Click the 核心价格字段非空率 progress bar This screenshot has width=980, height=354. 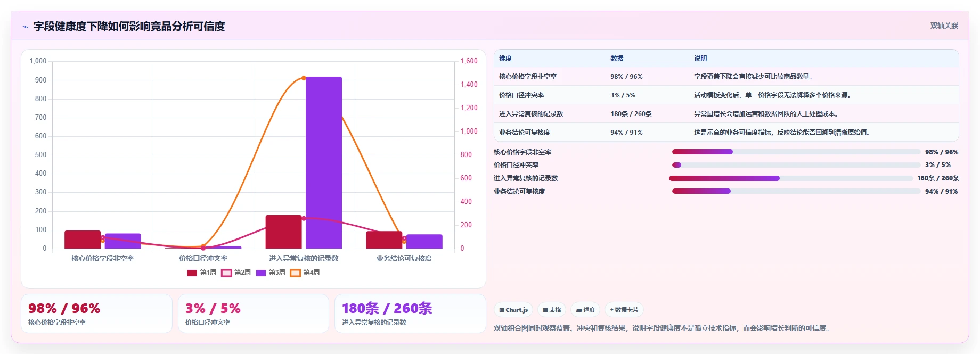[796, 152]
